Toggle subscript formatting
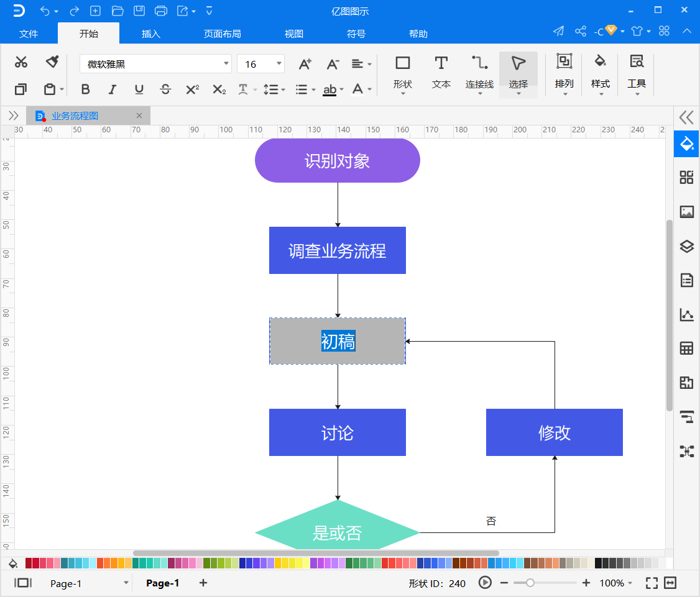The image size is (700, 597). [x=219, y=89]
